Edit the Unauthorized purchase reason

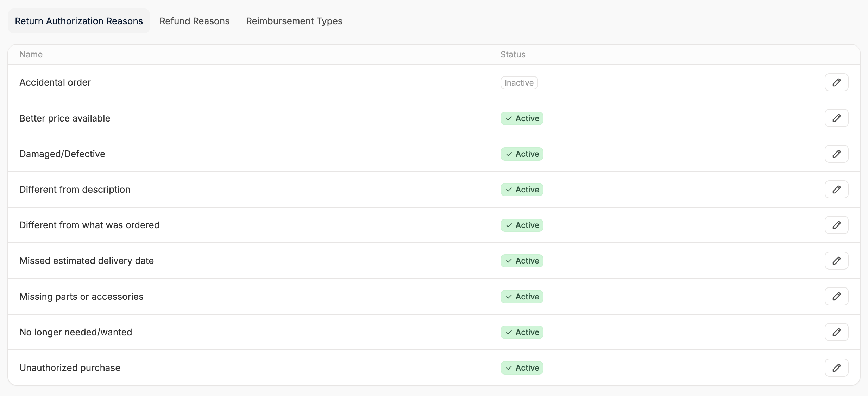pos(836,368)
